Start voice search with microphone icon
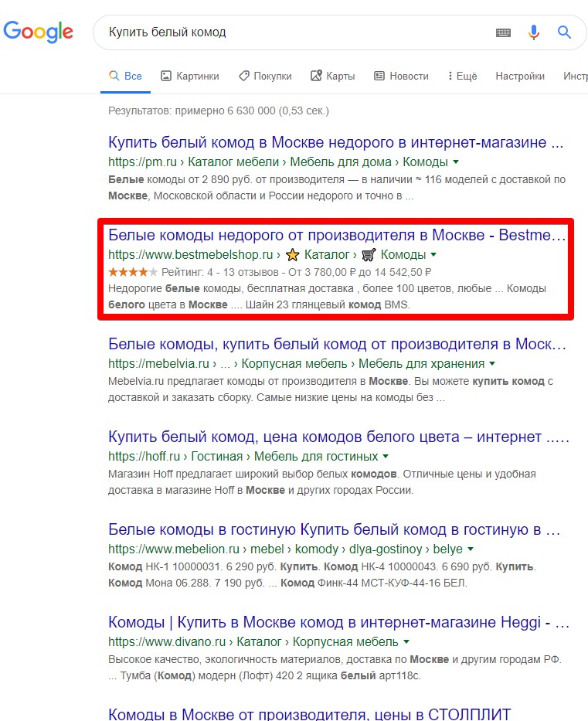588x721 pixels. [534, 32]
